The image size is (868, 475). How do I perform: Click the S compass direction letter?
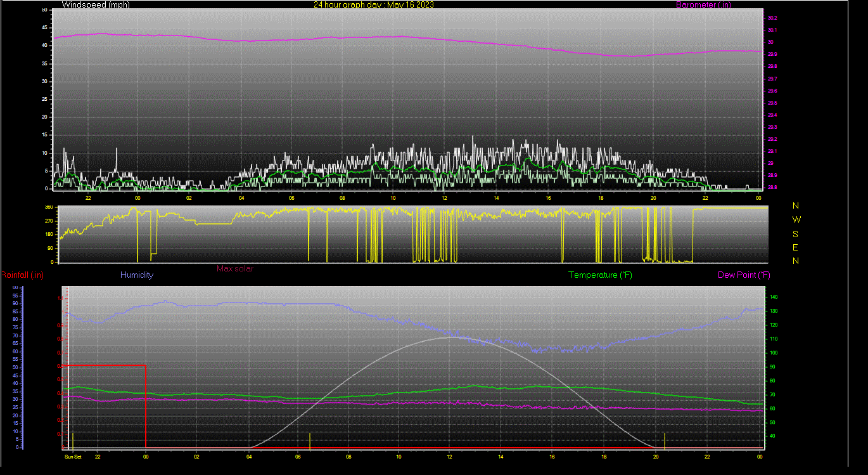point(796,233)
